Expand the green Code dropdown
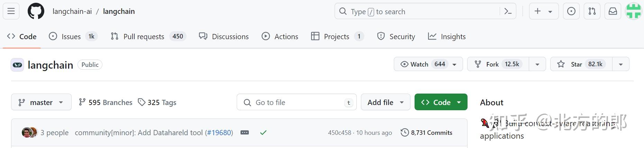The height and width of the screenshot is (148, 644). pyautogui.click(x=441, y=102)
